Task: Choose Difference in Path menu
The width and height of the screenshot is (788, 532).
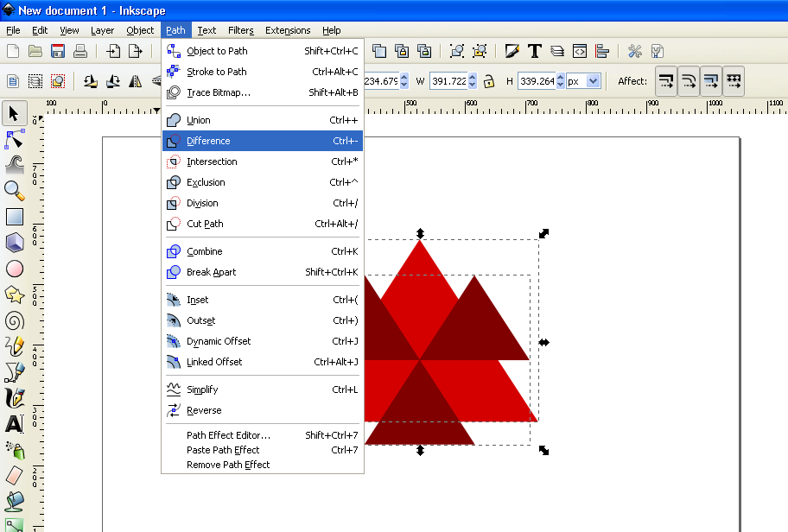Action: pos(263,141)
